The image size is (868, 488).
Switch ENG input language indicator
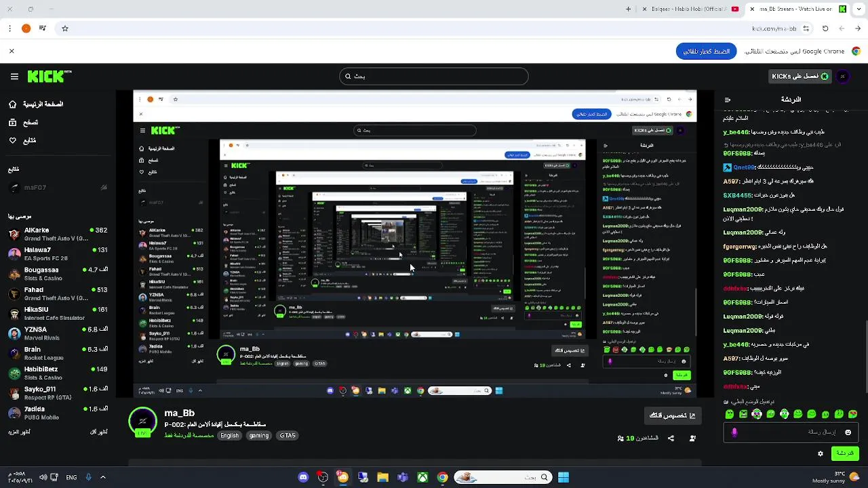coord(71,477)
